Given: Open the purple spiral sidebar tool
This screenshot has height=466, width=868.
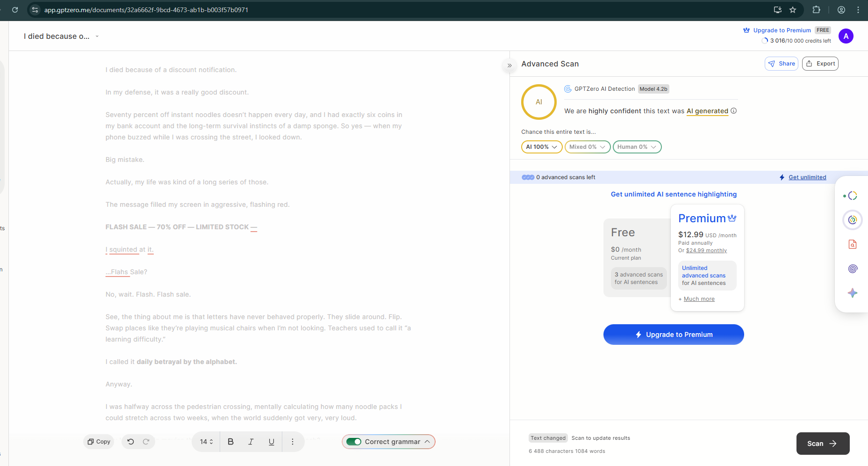Looking at the screenshot, I should tap(853, 269).
